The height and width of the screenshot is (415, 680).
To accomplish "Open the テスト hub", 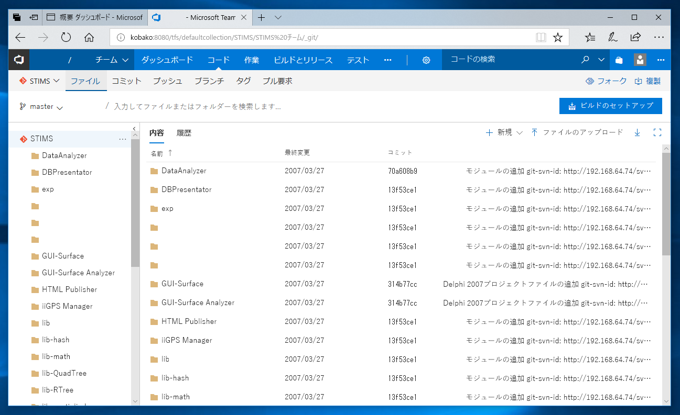I will [358, 60].
